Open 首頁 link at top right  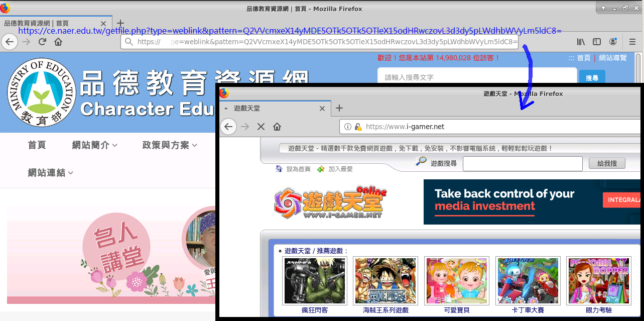click(x=584, y=58)
